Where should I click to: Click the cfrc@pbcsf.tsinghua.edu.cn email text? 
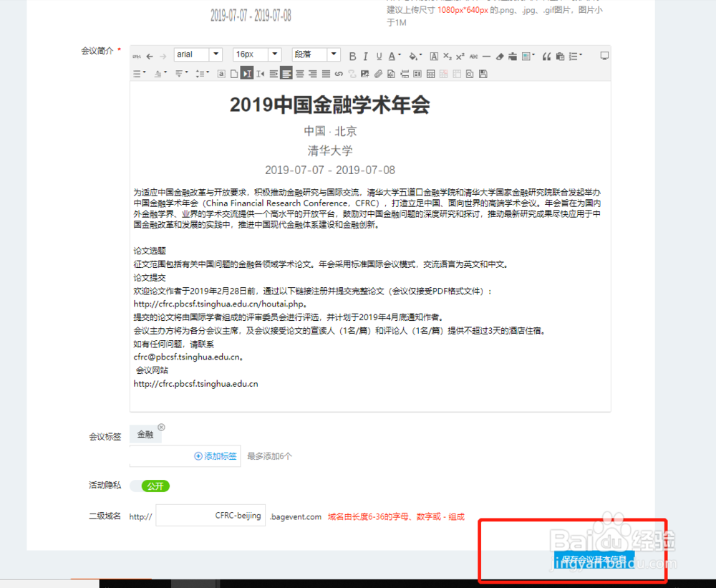tap(188, 357)
